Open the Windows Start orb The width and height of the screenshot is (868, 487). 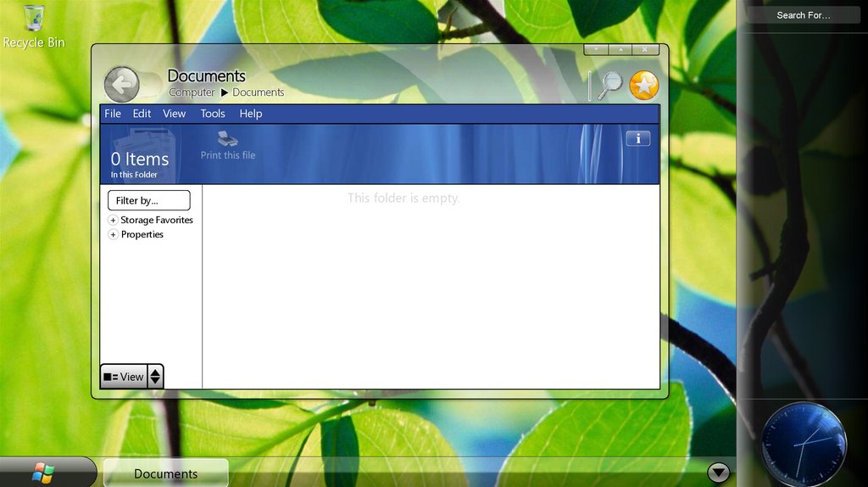tap(42, 473)
